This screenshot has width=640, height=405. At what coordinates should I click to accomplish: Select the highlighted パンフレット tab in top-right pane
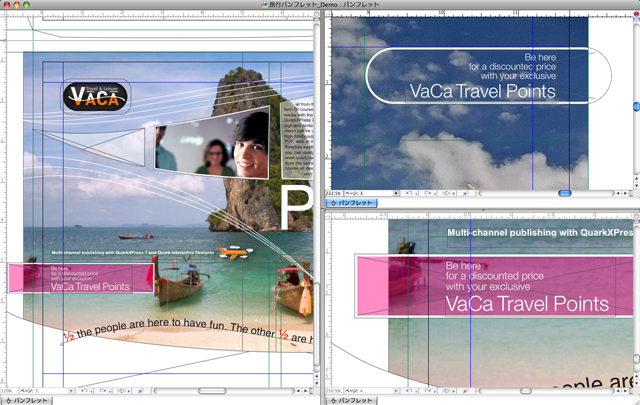point(351,202)
